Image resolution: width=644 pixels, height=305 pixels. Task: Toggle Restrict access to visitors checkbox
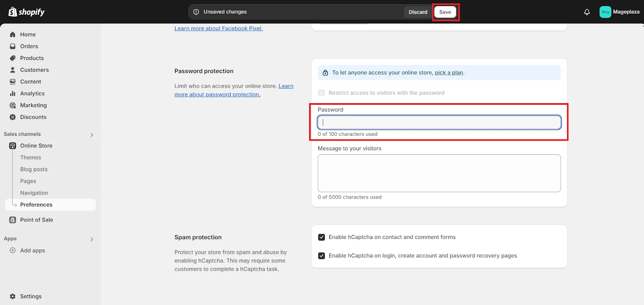[x=322, y=93]
